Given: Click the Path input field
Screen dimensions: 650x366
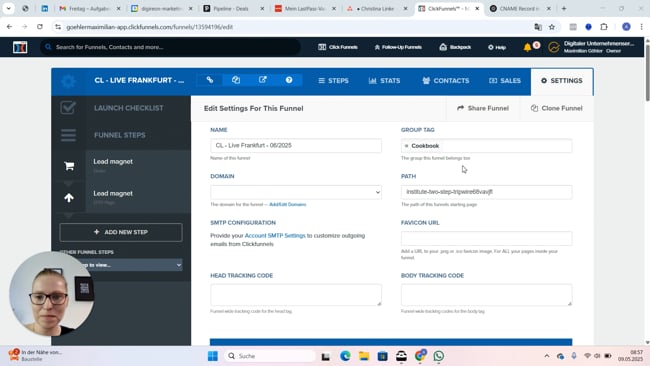Looking at the screenshot, I should coord(486,192).
